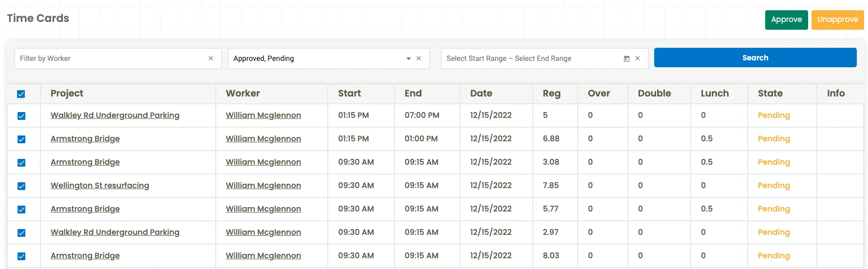Open the date range calendar picker
Viewport: 868px width, 269px height.
(626, 58)
